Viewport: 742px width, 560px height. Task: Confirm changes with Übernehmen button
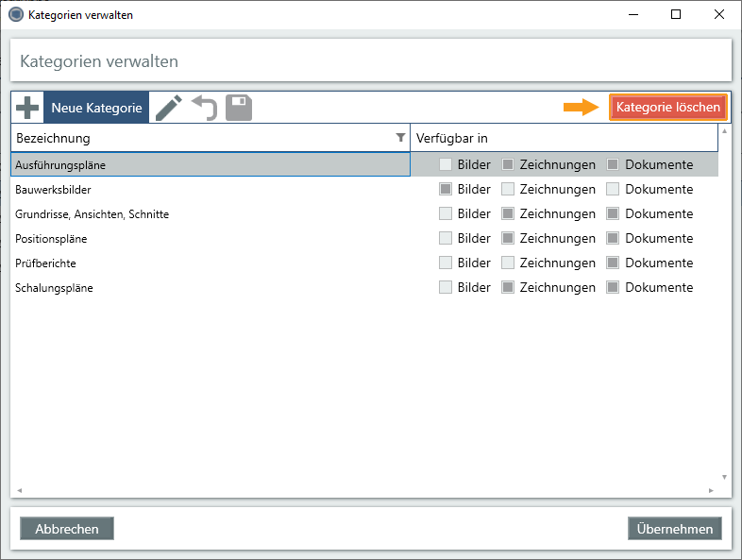675,529
